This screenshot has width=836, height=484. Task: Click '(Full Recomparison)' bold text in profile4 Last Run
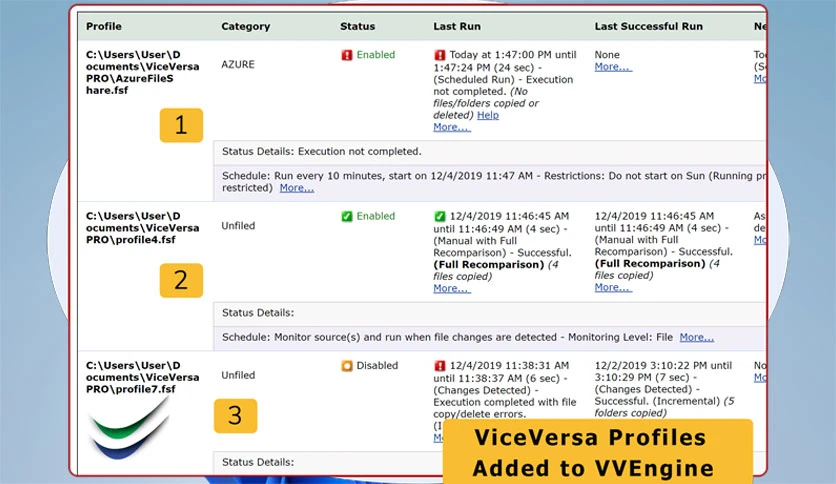point(488,265)
